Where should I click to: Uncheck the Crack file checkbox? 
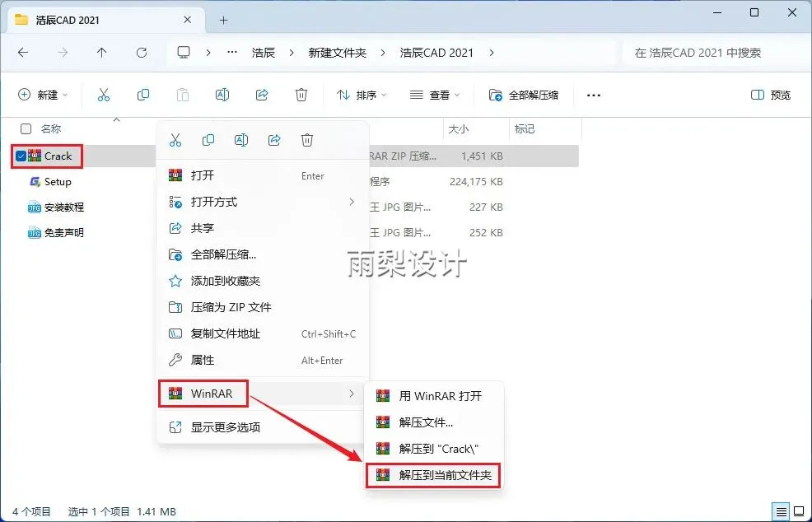pos(21,156)
